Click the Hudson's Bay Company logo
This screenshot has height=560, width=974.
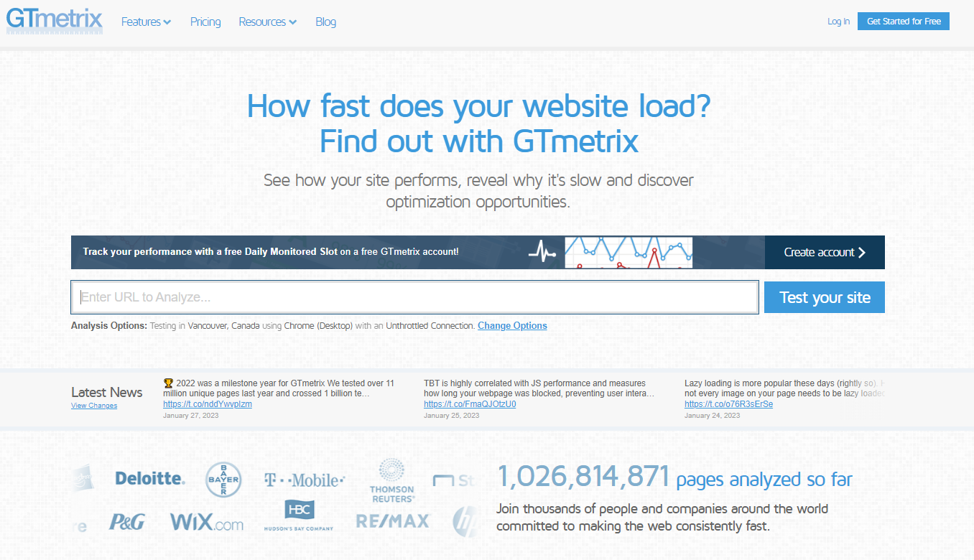(x=299, y=515)
